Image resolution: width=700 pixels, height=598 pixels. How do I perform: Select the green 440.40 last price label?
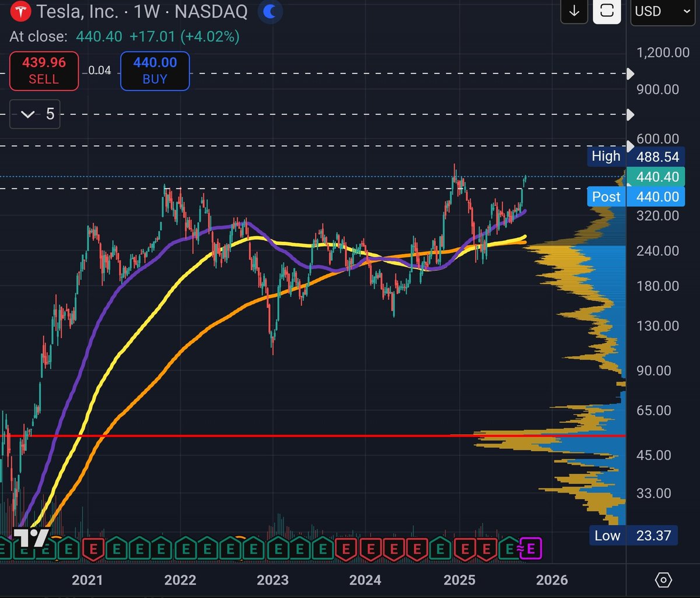tap(655, 177)
